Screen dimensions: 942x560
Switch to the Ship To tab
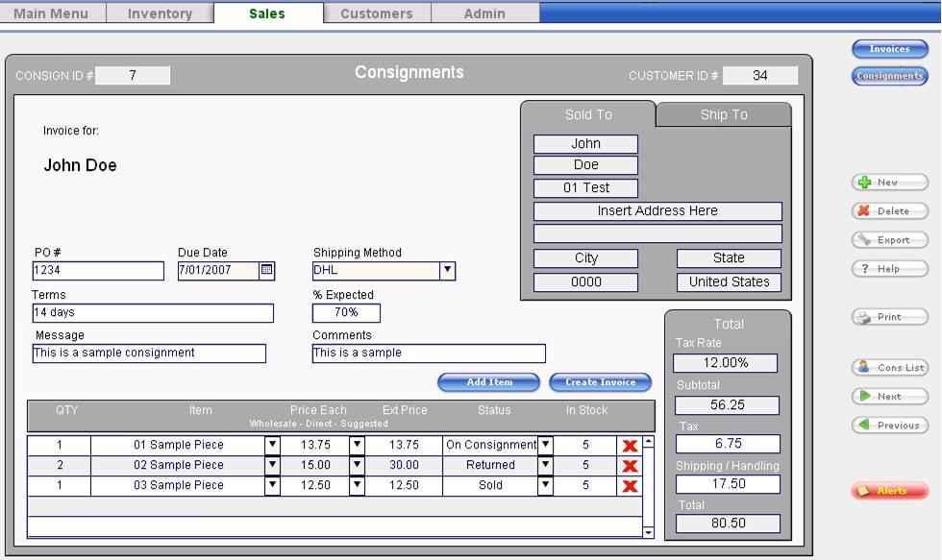(x=723, y=114)
